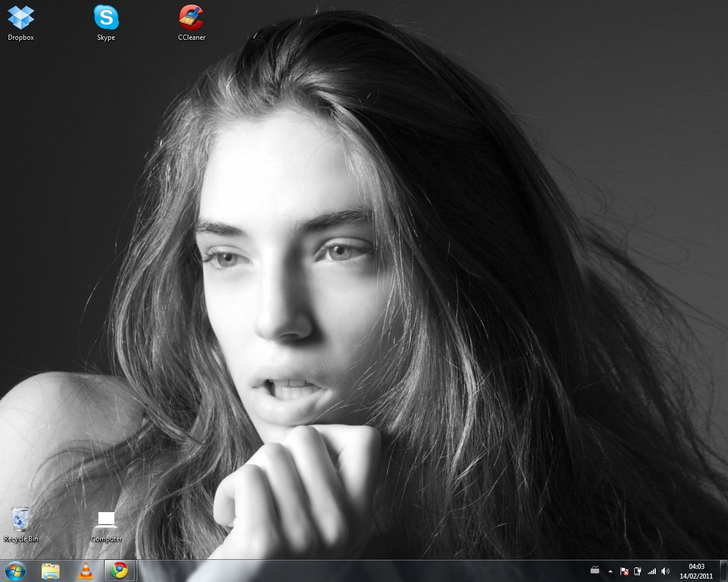The width and height of the screenshot is (728, 582).
Task: Click the clock showing 04:03
Action: (x=696, y=567)
